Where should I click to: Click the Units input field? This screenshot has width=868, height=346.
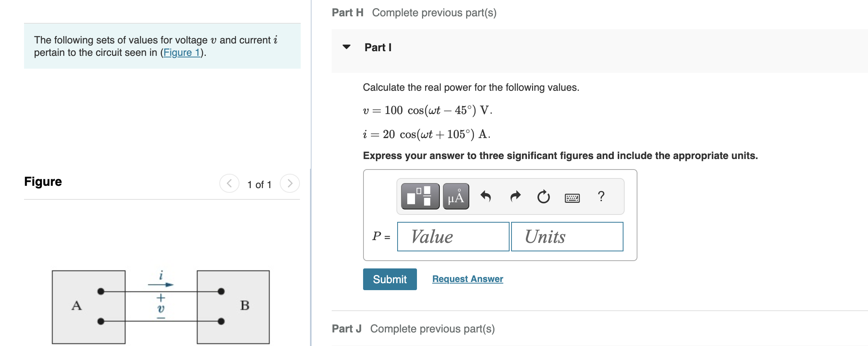[567, 237]
